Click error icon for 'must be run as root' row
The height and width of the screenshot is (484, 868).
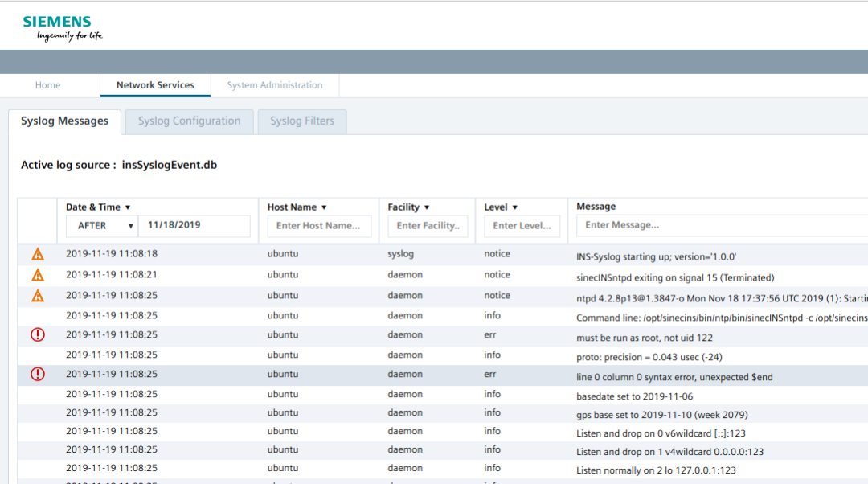click(38, 335)
